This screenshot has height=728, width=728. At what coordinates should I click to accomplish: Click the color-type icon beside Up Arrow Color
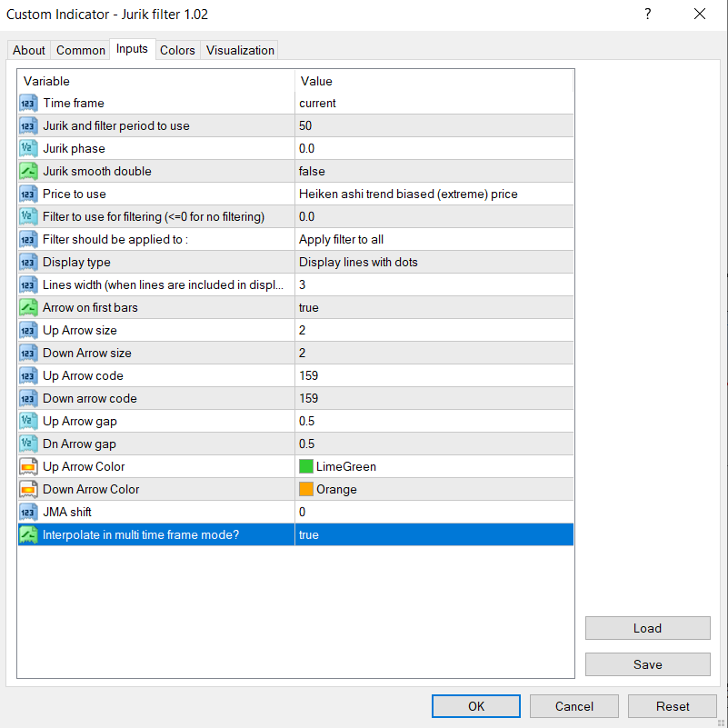28,467
